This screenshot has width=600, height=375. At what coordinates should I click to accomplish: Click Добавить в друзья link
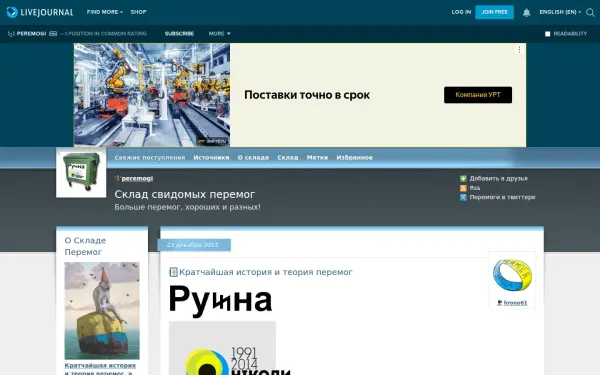coord(499,179)
